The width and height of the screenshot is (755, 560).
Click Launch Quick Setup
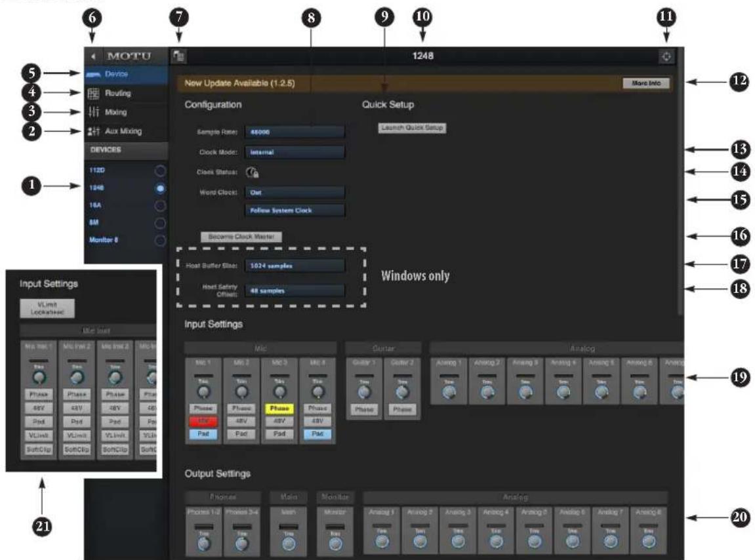[412, 128]
